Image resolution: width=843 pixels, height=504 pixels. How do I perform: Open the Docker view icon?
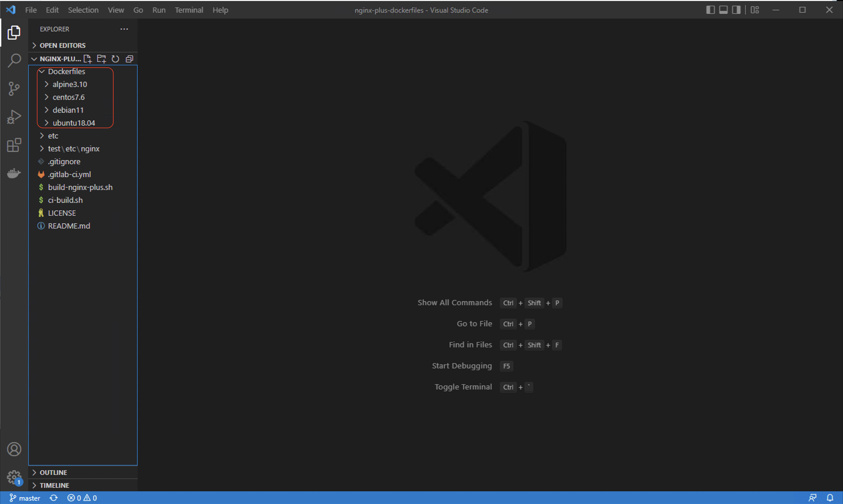click(x=14, y=173)
